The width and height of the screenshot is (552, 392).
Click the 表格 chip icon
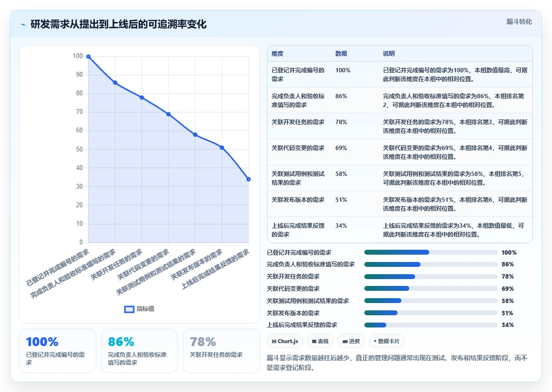pyautogui.click(x=314, y=341)
